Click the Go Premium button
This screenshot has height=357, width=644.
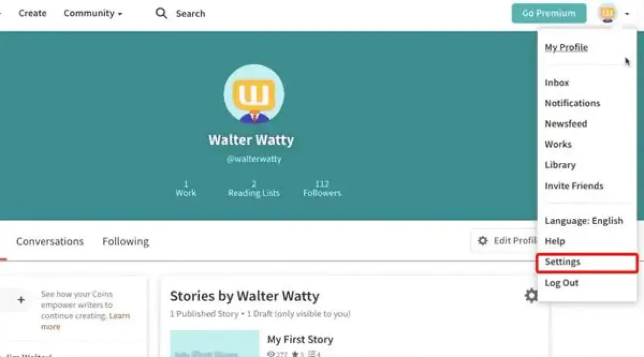pos(549,14)
